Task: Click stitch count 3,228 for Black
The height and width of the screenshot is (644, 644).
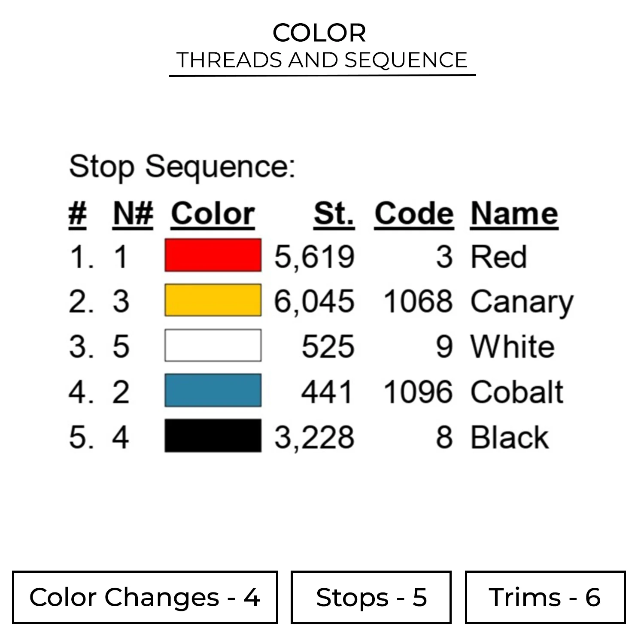Action: (x=314, y=437)
